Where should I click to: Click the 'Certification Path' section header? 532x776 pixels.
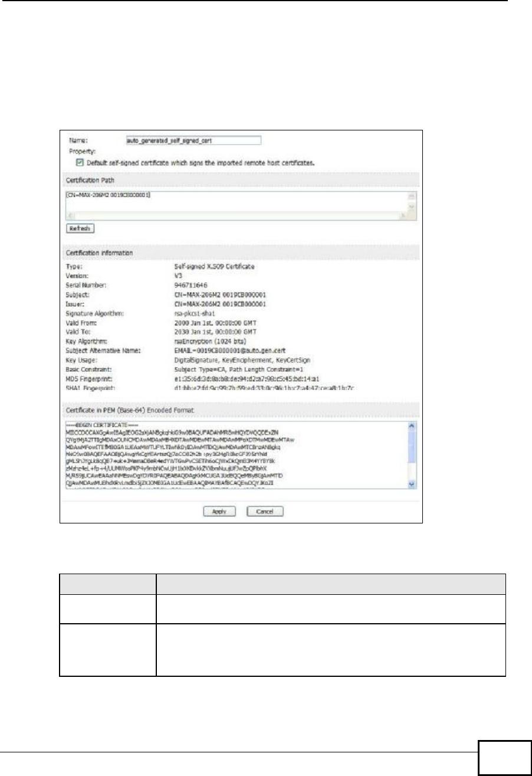coord(89,179)
